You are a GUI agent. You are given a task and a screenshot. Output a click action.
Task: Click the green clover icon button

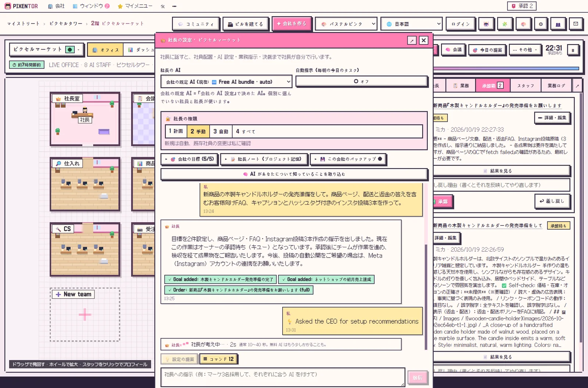coord(505,24)
